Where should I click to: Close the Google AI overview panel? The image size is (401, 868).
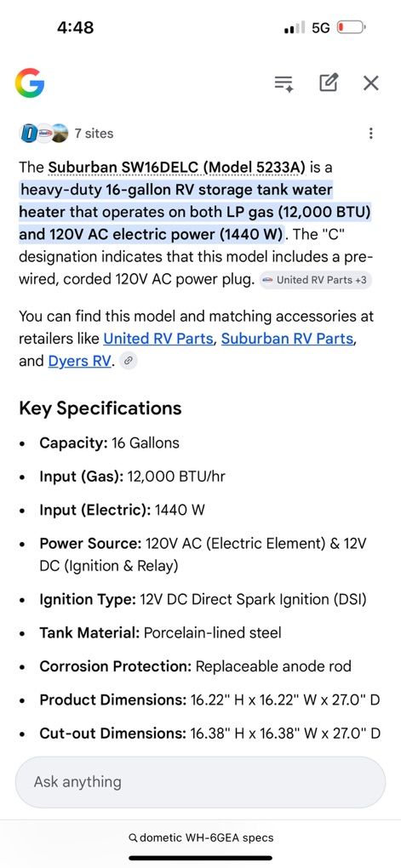[x=370, y=83]
